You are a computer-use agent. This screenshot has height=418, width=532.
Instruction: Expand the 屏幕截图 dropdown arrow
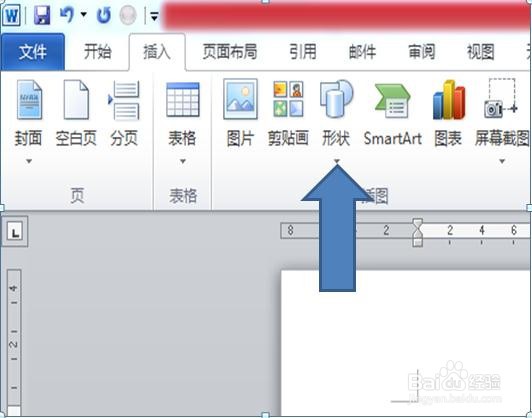[502, 161]
